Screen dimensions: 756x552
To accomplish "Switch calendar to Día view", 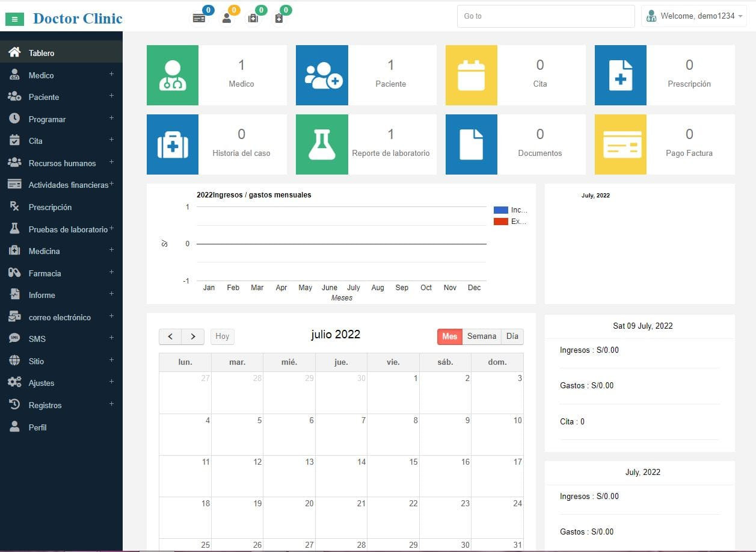I will click(x=512, y=336).
